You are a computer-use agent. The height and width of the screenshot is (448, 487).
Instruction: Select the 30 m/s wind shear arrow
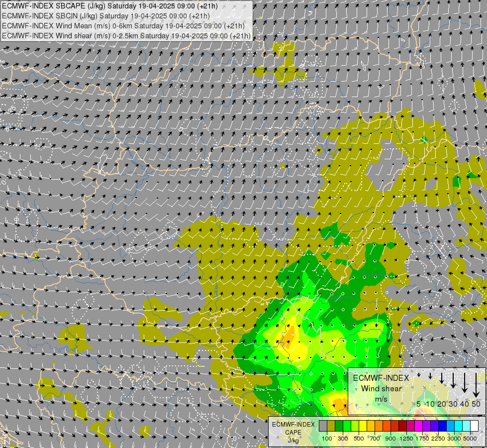[x=453, y=380]
